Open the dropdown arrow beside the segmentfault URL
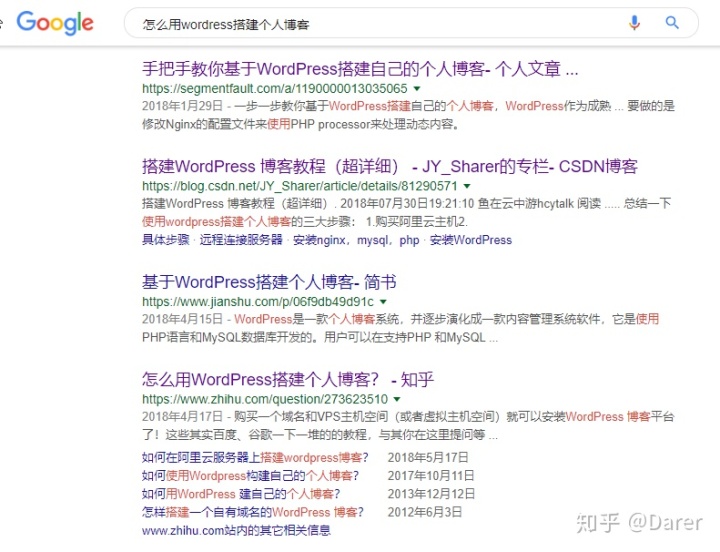 point(417,88)
